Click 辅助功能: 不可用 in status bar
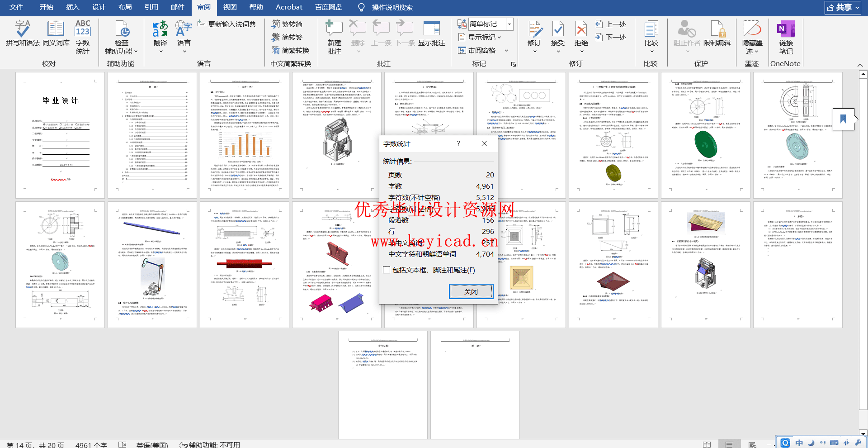The width and height of the screenshot is (868, 448). click(x=210, y=445)
